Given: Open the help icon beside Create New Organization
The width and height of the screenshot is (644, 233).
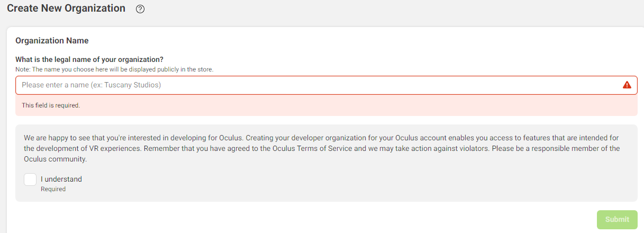Looking at the screenshot, I should point(140,9).
